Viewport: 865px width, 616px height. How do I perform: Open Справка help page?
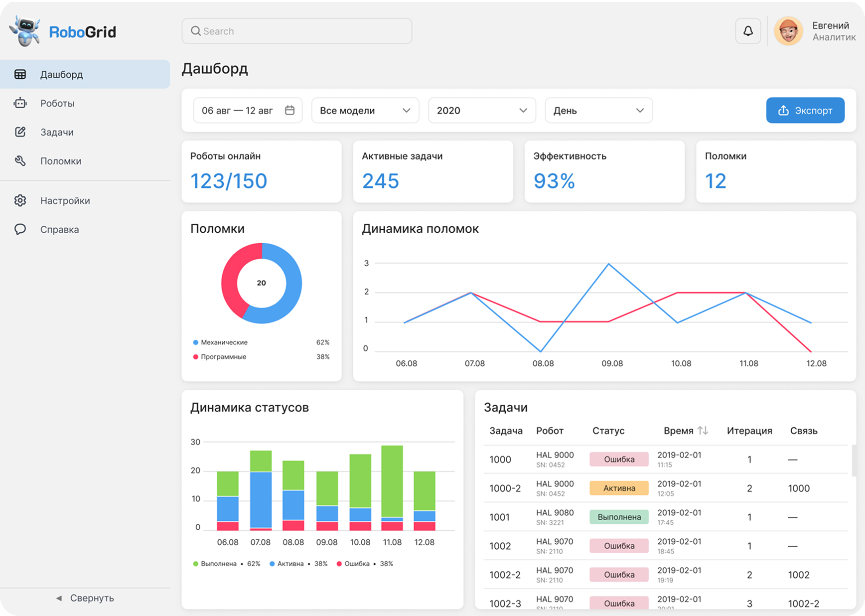[85, 229]
